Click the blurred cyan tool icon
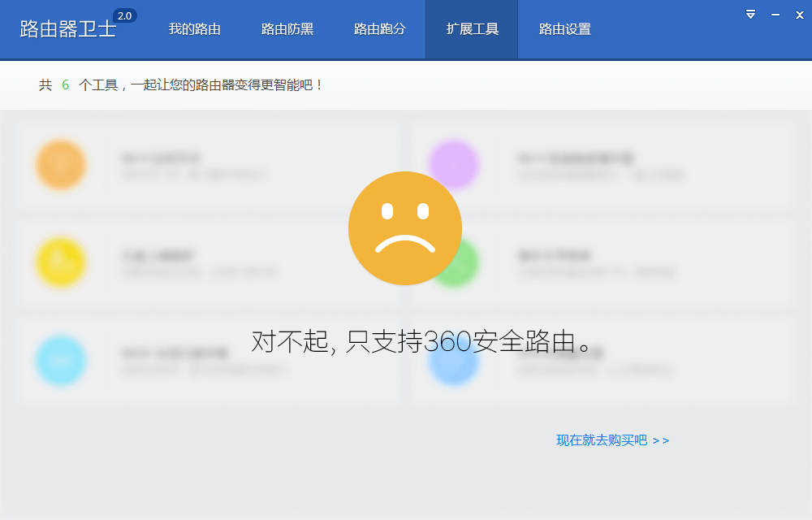812x520 pixels. pyautogui.click(x=61, y=361)
